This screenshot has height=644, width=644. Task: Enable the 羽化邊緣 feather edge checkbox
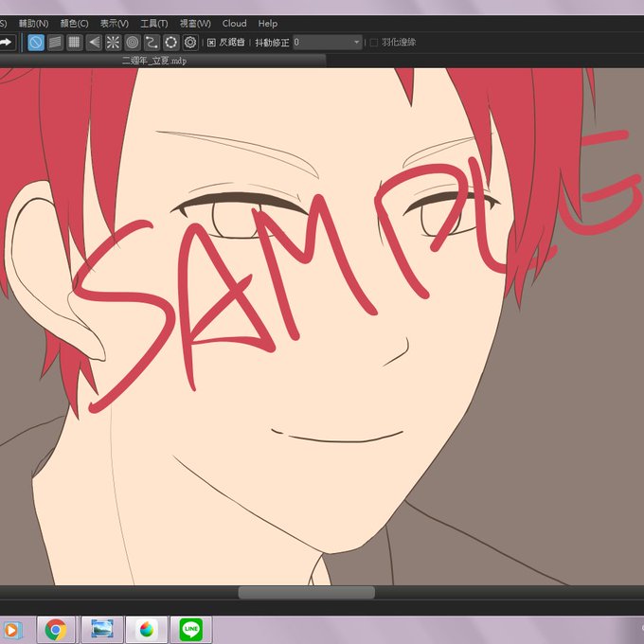pos(374,43)
